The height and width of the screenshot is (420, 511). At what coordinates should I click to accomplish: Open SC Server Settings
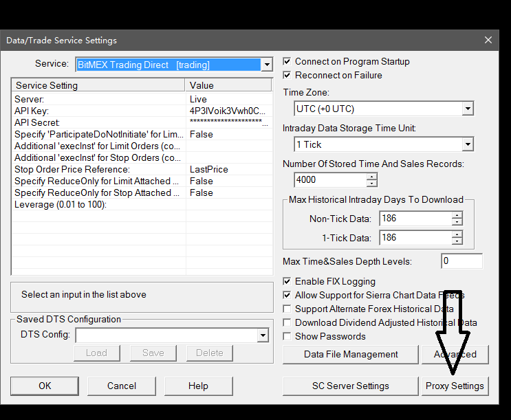point(350,386)
